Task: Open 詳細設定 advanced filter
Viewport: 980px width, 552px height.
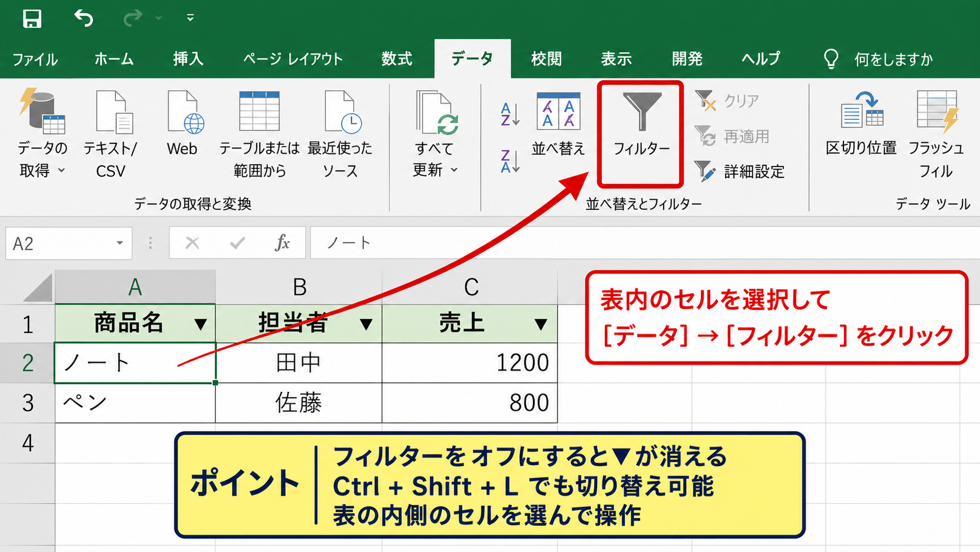Action: pos(740,171)
